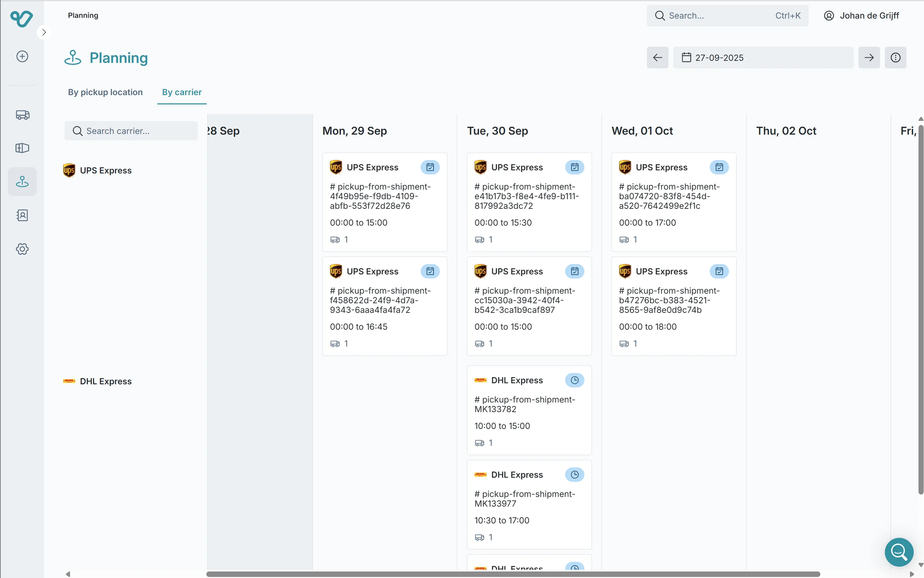The width and height of the screenshot is (924, 578).
Task: Open the address book icon in sidebar
Action: point(22,215)
